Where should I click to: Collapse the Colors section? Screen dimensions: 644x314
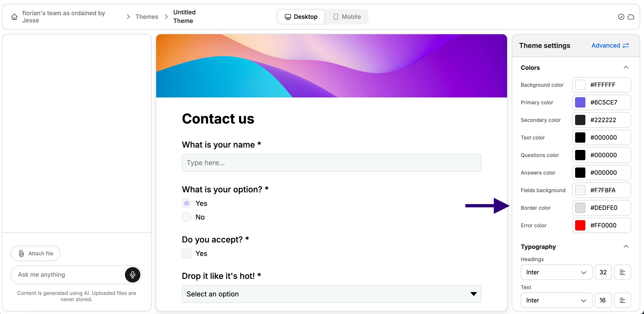(x=626, y=67)
